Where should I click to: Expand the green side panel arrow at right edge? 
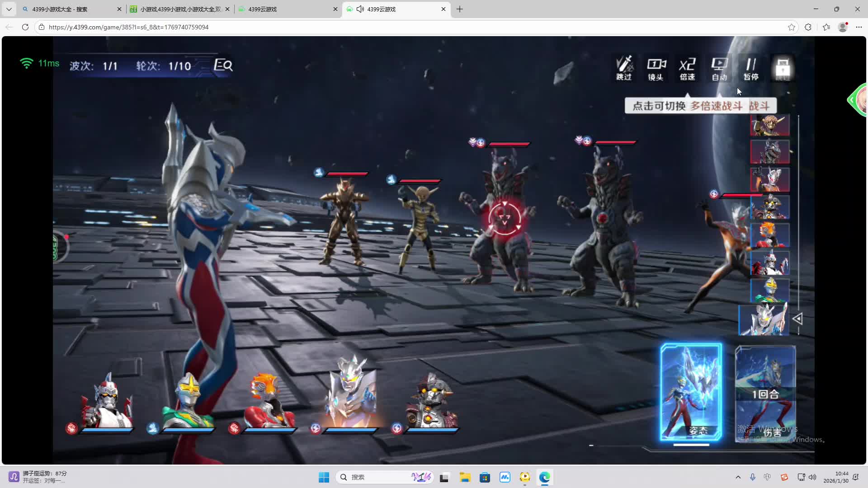[852, 100]
